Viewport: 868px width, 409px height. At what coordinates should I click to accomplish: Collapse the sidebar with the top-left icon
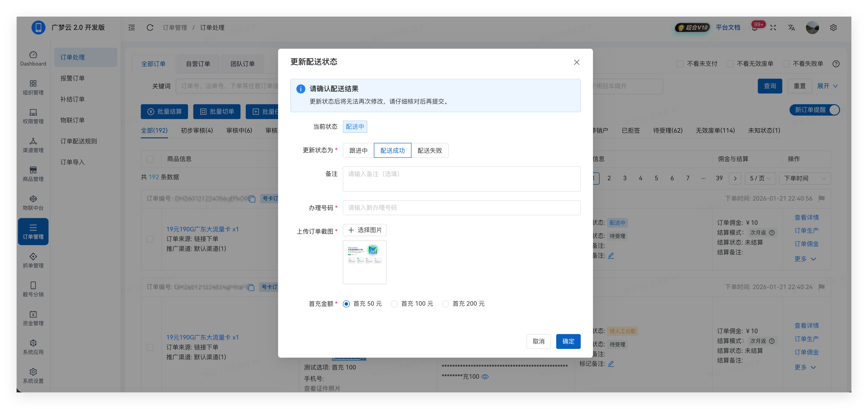click(131, 27)
